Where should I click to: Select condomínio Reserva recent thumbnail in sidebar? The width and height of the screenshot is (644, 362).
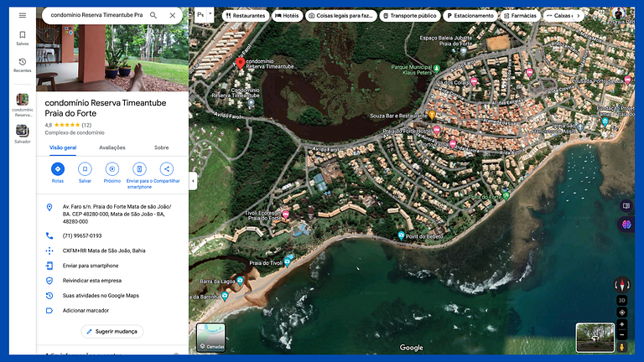click(x=22, y=105)
